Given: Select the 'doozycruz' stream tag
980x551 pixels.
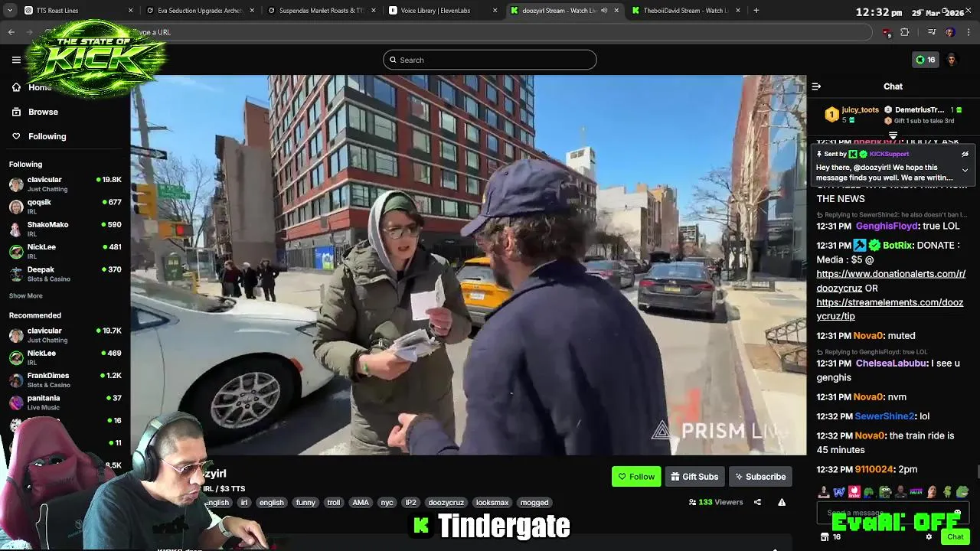Looking at the screenshot, I should (446, 503).
